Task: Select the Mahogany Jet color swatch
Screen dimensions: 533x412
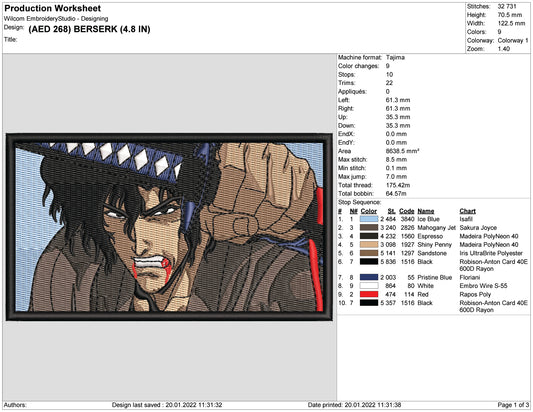Action: [369, 228]
